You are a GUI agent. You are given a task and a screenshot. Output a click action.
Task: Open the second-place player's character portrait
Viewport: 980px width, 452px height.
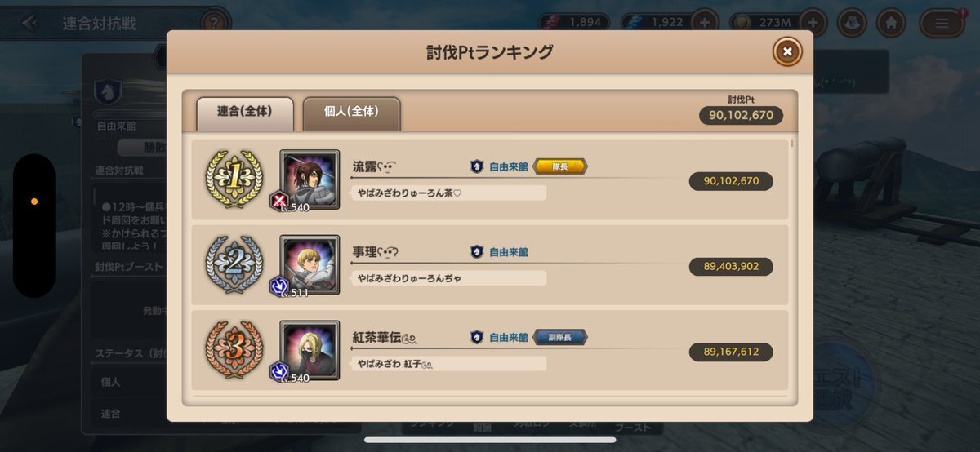coord(310,265)
